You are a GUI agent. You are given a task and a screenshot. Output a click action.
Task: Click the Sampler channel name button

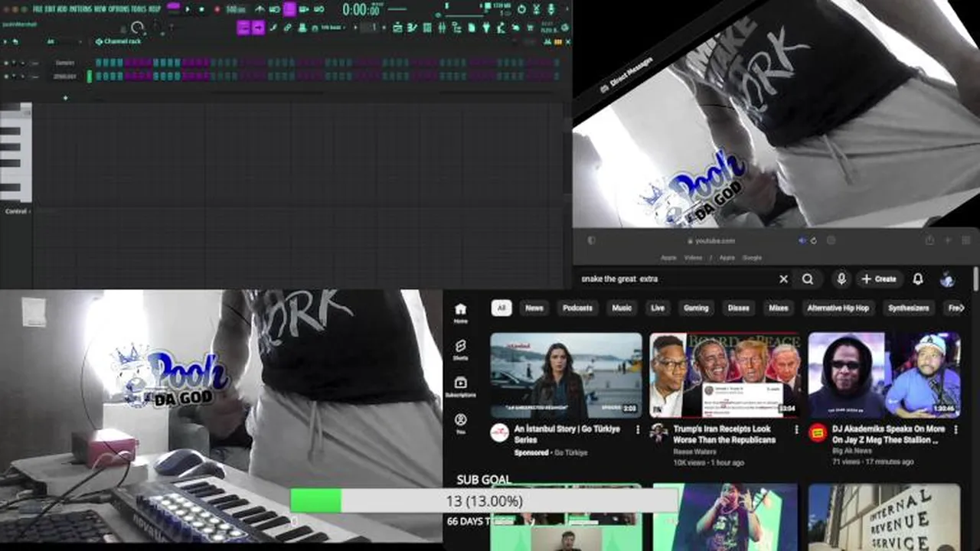[65, 63]
